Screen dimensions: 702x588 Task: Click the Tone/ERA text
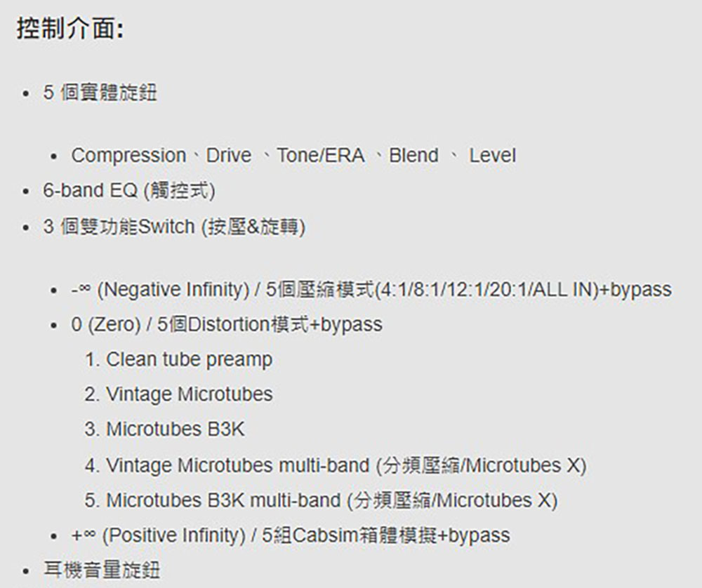321,156
